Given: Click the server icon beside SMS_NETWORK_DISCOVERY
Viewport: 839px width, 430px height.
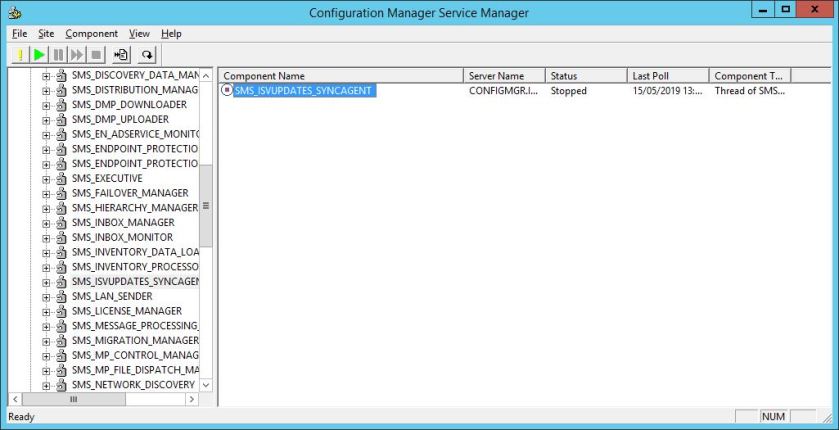Looking at the screenshot, I should tap(62, 385).
